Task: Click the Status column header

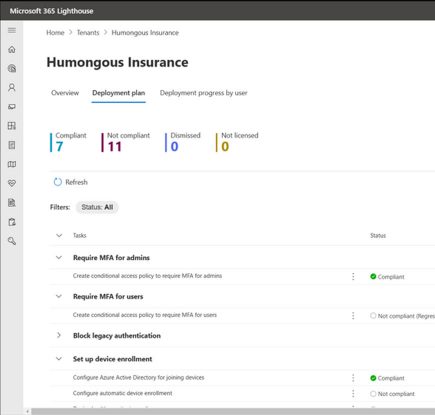Action: coord(378,235)
